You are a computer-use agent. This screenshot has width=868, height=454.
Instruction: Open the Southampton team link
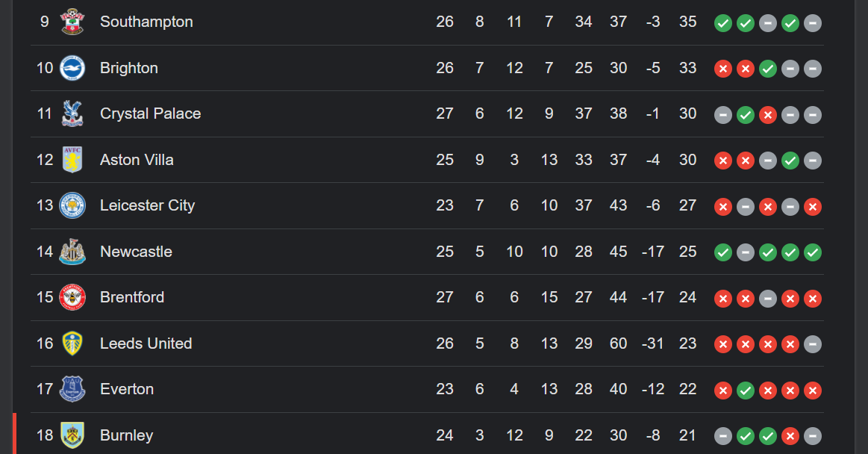(147, 22)
